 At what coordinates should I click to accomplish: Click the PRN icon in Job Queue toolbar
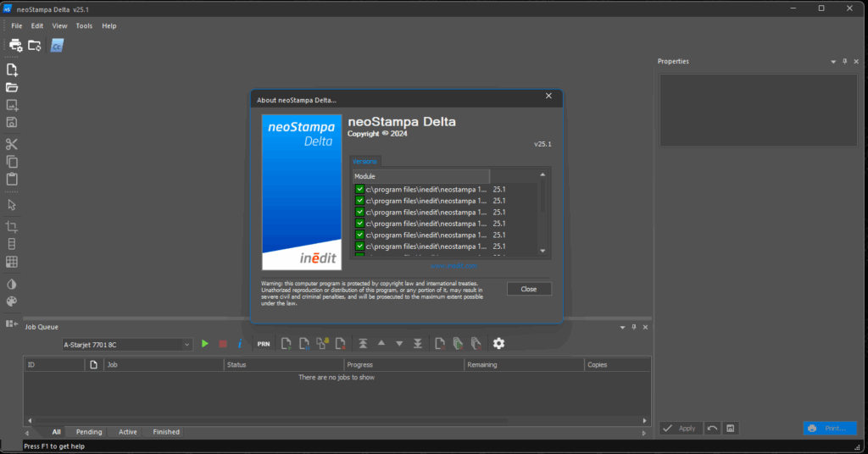coord(264,344)
